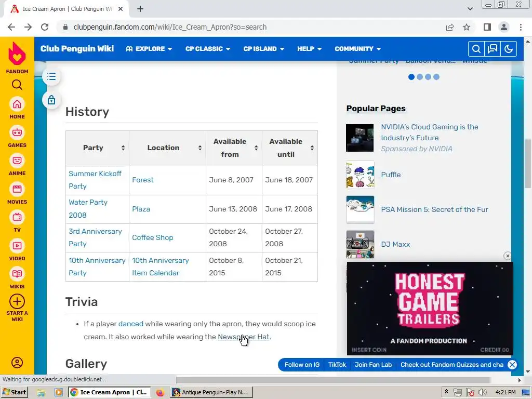Open Water Party 2008 link
Viewport: 532px width, 399px height.
tap(88, 209)
